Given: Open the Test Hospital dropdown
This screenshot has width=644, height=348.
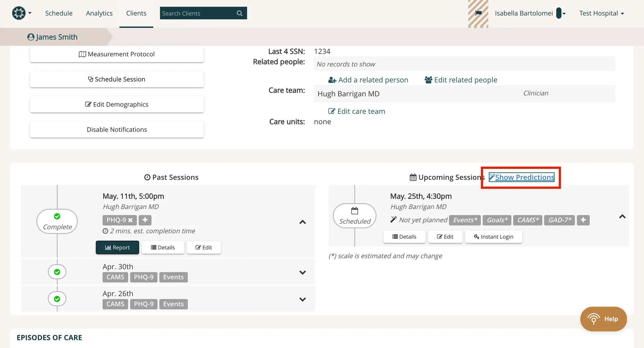Looking at the screenshot, I should click(x=601, y=13).
